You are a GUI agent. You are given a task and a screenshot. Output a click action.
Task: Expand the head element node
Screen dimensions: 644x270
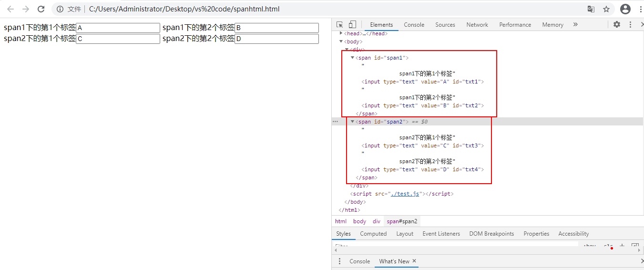coord(341,33)
